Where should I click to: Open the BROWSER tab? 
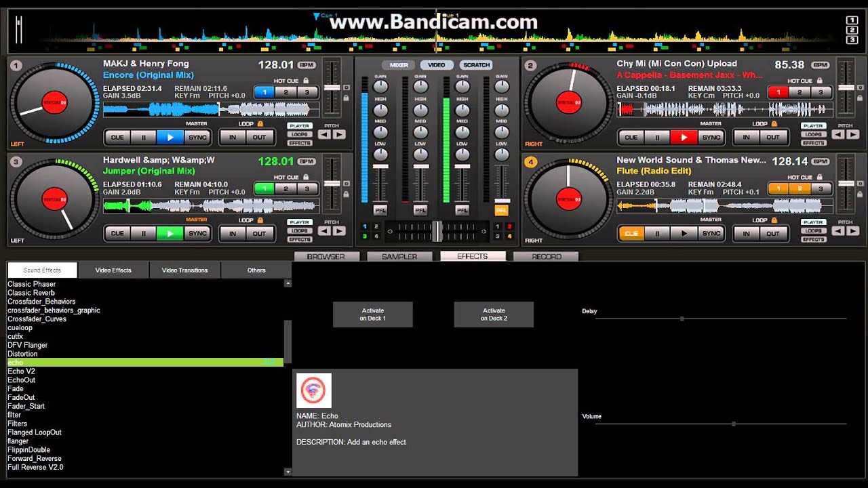(x=325, y=256)
